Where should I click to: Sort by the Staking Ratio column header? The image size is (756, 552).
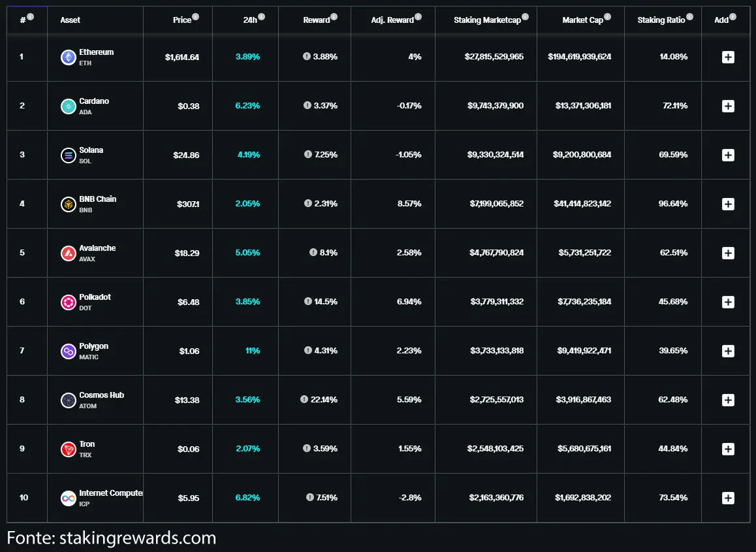point(661,20)
